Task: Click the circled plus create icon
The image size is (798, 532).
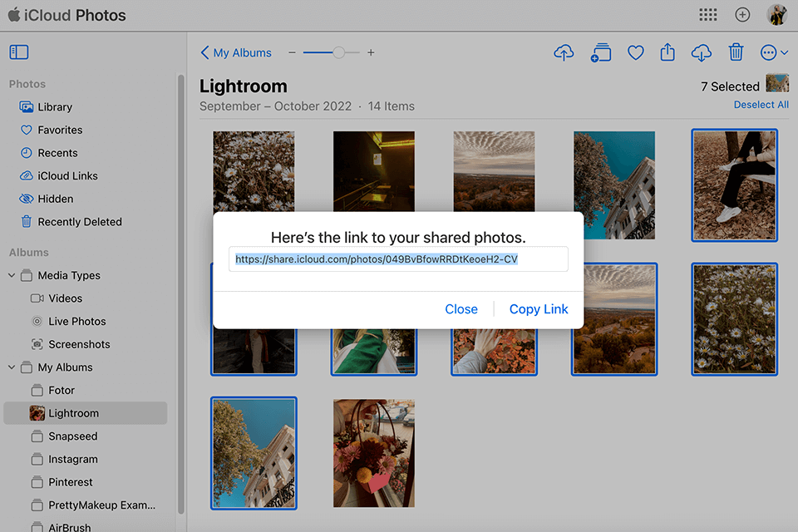Action: 742,15
